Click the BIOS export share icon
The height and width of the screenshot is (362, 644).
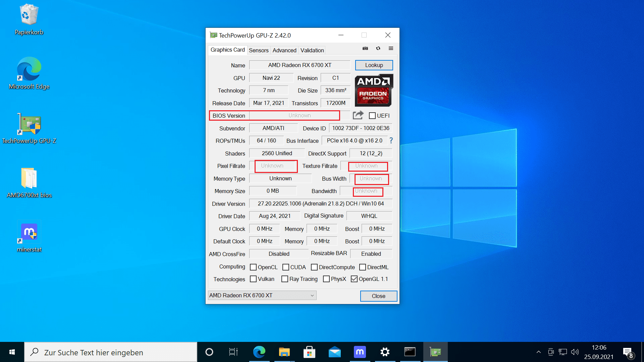358,115
